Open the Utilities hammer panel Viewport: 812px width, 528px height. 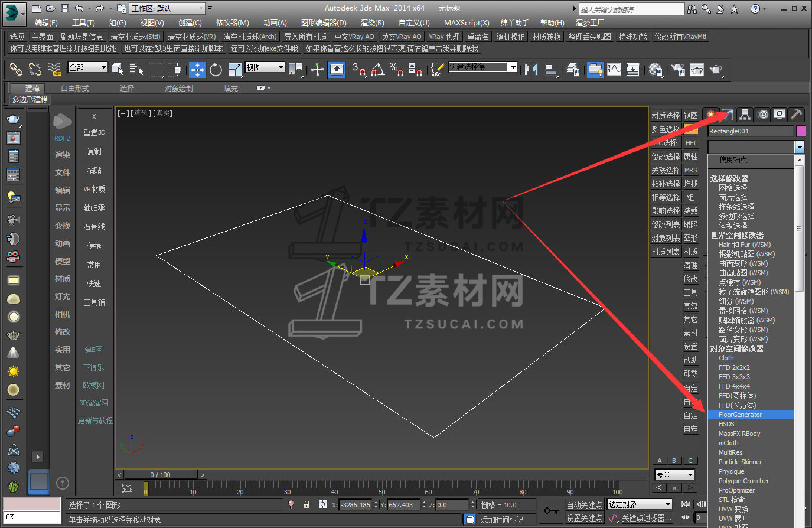click(796, 115)
